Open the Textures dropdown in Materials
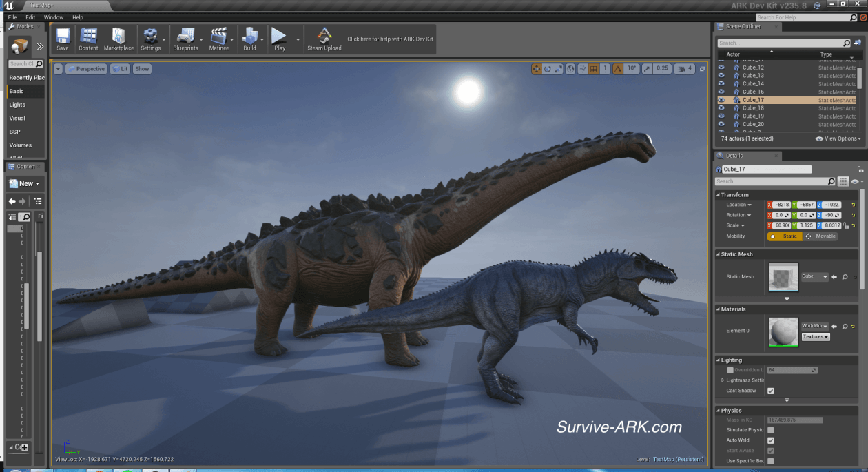 816,337
